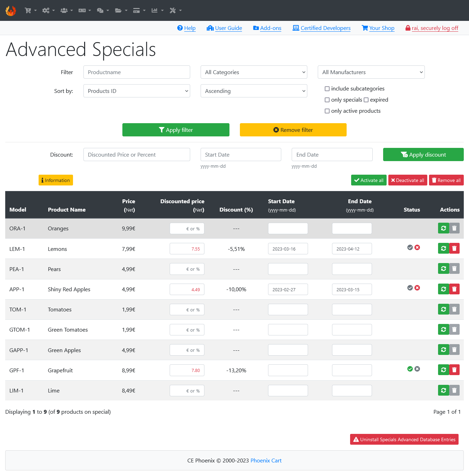
Task: Click refresh icon for Green Apples row
Action: [444, 349]
